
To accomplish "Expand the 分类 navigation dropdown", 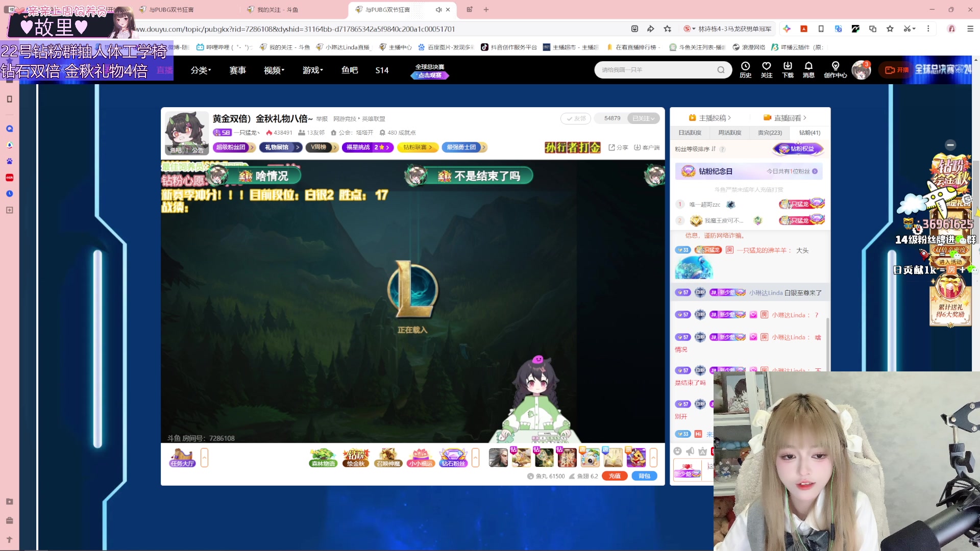I will 201,70.
